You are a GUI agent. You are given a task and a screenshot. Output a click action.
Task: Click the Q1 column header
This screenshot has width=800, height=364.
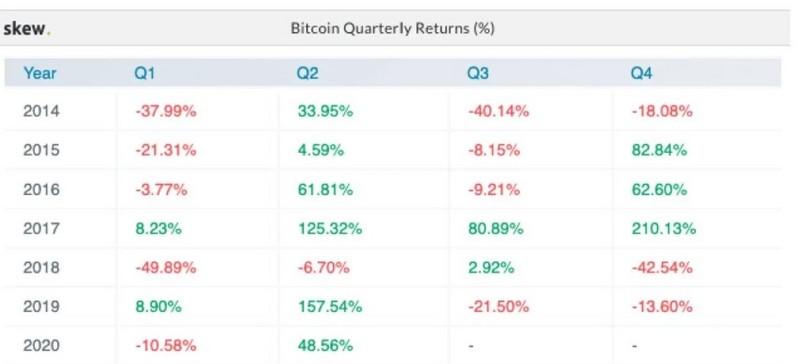pos(144,74)
